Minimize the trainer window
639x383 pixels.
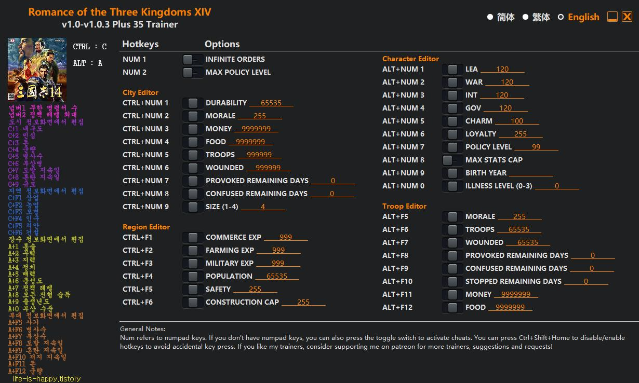point(612,17)
